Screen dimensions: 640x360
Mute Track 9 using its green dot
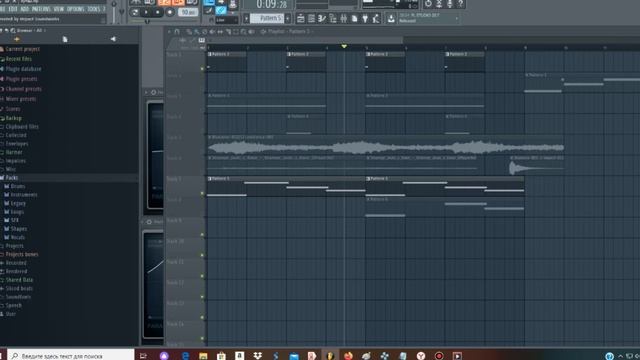click(x=202, y=235)
